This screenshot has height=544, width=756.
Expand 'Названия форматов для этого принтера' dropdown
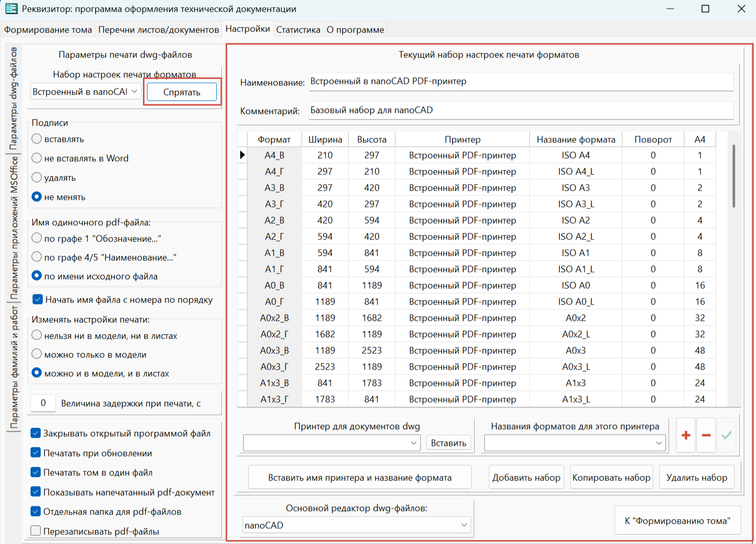[575, 443]
